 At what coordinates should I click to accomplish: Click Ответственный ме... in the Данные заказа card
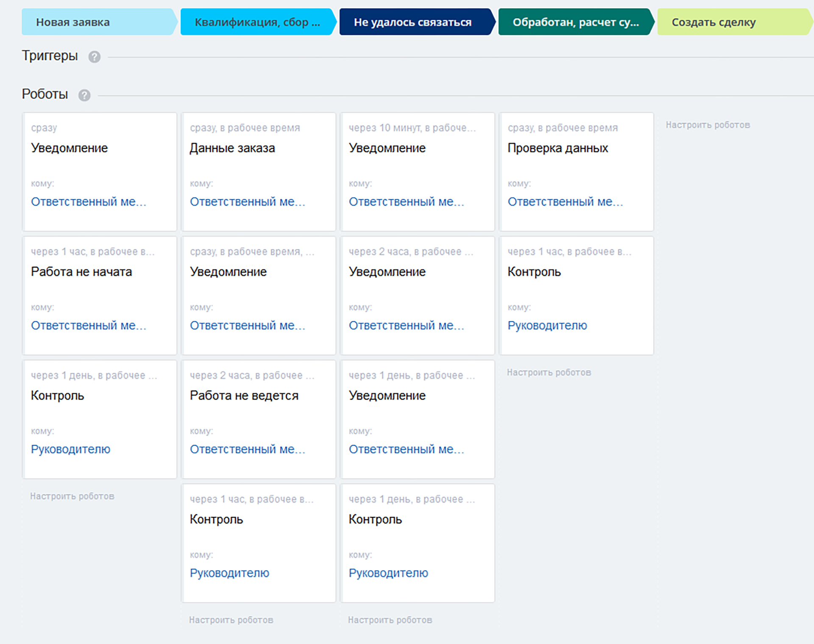pos(247,202)
